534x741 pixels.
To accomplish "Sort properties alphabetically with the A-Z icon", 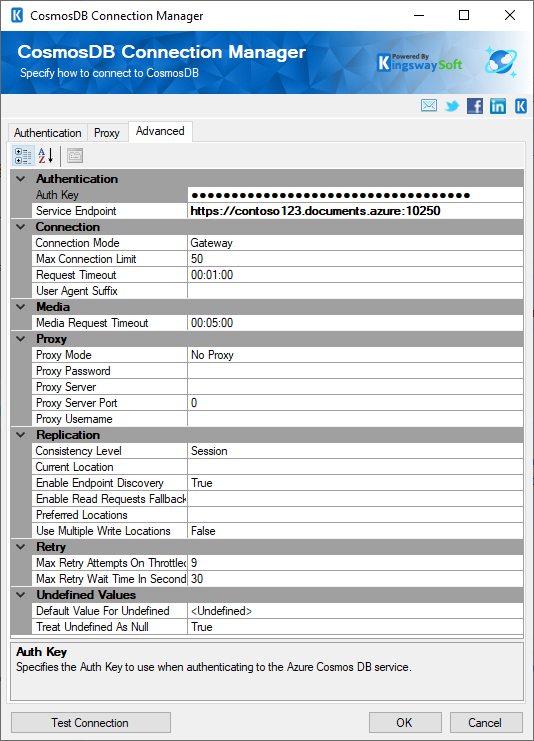I will pos(46,155).
